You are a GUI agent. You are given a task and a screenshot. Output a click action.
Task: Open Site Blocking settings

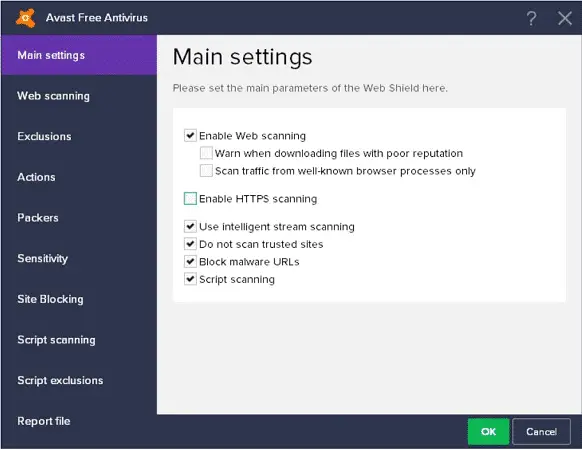[79, 299]
